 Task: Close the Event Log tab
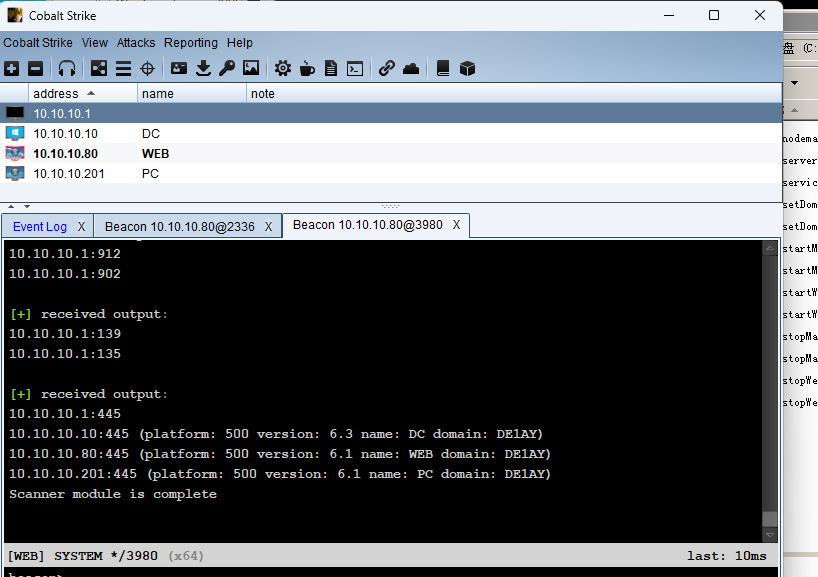tap(81, 226)
